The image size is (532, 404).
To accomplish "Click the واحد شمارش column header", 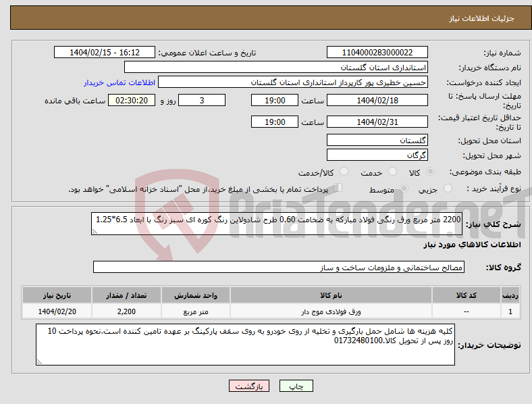I will click(x=195, y=295).
